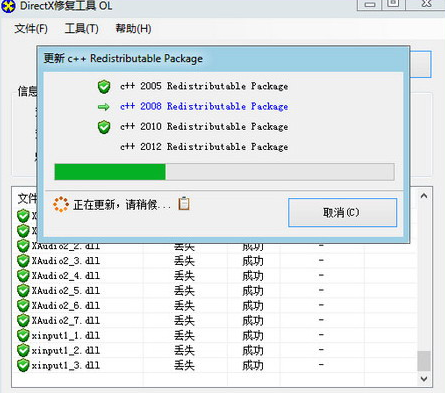This screenshot has height=393, width=445.
Task: Click 丢失 status in XAudio2_3.dll row
Action: pos(184,261)
